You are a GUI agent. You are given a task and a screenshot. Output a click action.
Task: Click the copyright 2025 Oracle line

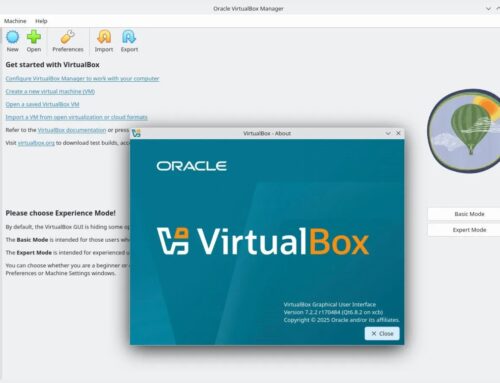pos(341,320)
